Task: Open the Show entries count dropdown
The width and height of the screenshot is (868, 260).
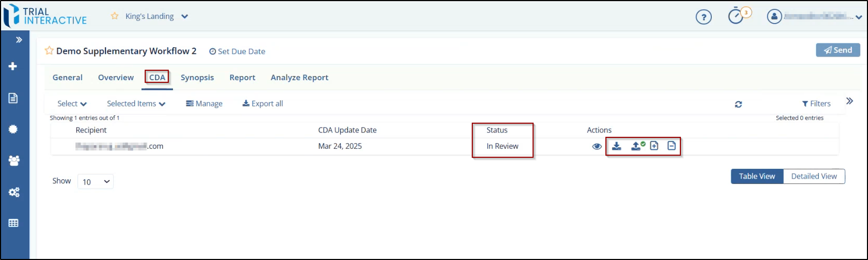Action: [95, 182]
